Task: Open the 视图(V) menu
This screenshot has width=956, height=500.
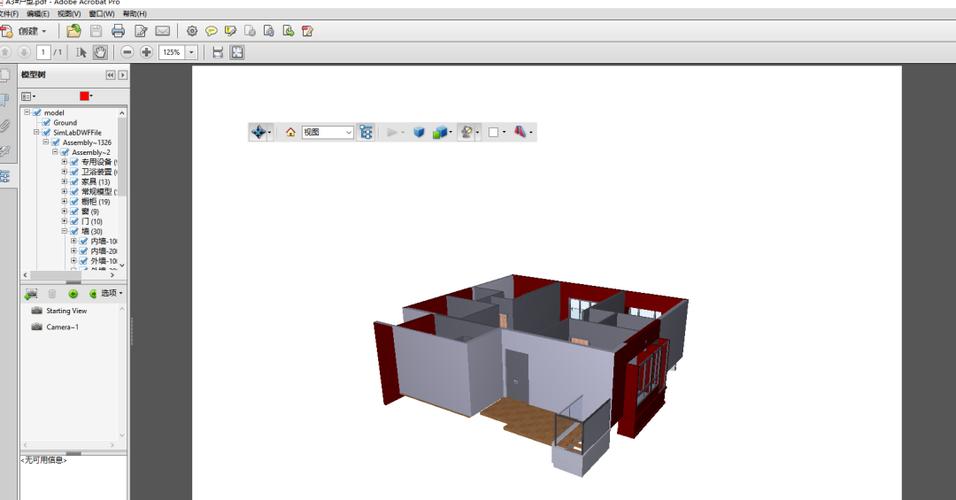Action: [69, 13]
